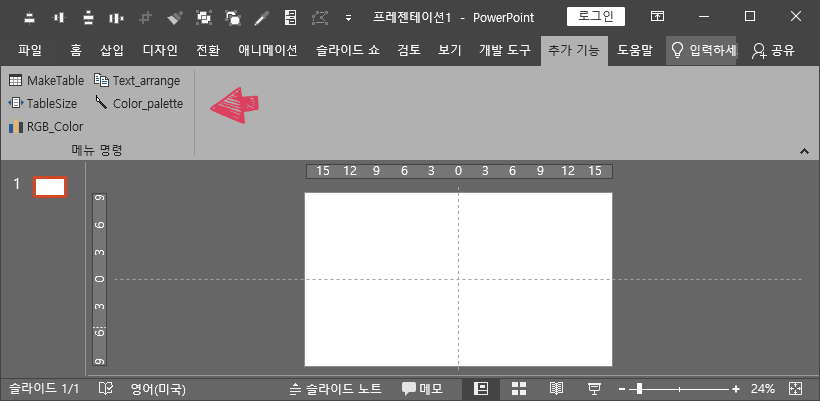820x401 pixels.
Task: Click the Distribute Vertically icon
Action: point(88,17)
